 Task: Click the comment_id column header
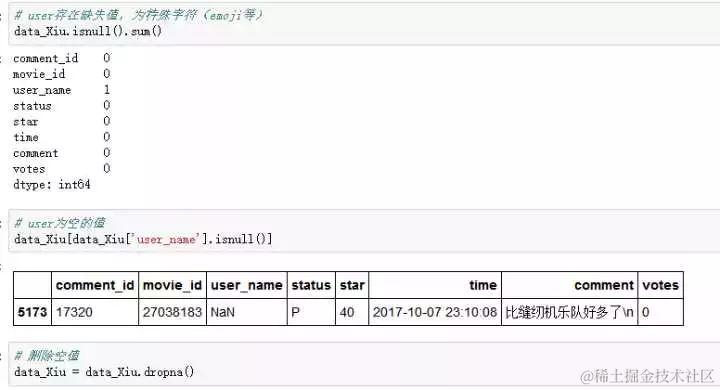(95, 285)
